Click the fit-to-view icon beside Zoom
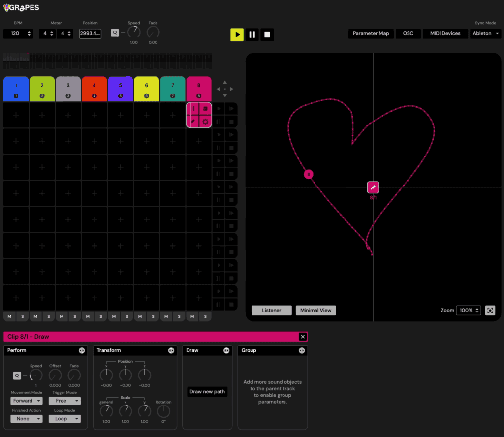The image size is (504, 437). pyautogui.click(x=490, y=311)
